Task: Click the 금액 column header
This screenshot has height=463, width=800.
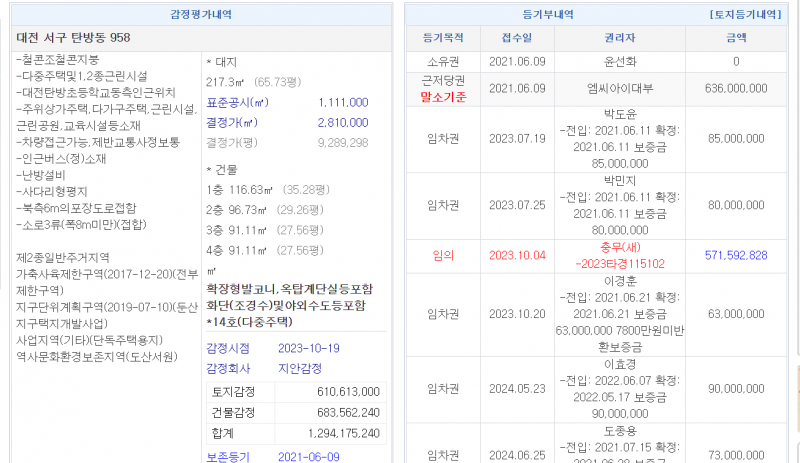Action: [x=735, y=37]
